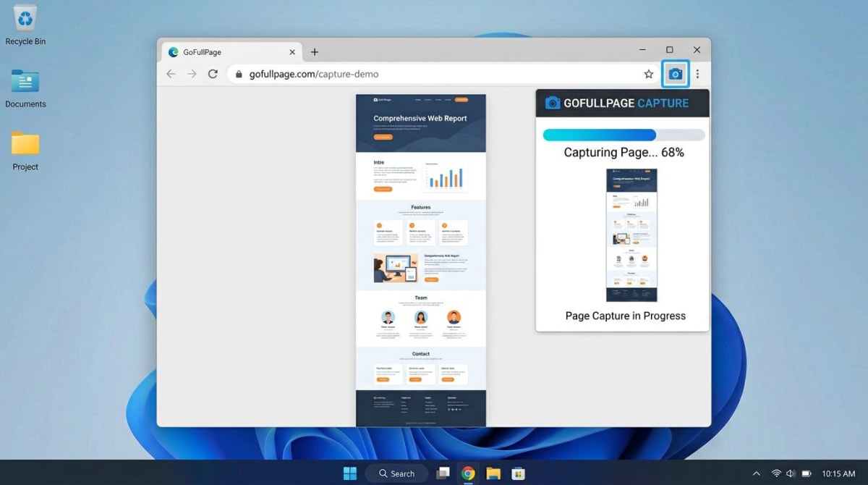
Task: Bookmark the page with the star icon
Action: (x=649, y=73)
